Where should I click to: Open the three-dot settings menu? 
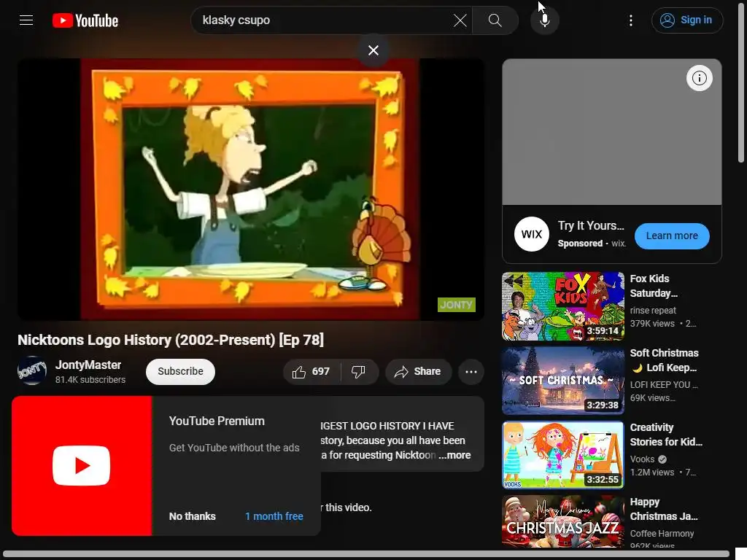tap(631, 20)
